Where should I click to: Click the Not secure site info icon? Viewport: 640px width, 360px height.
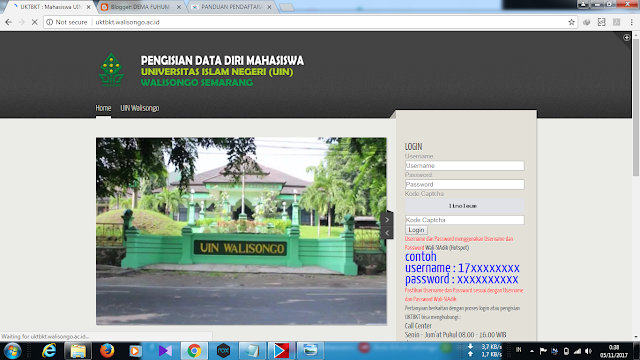pyautogui.click(x=49, y=22)
